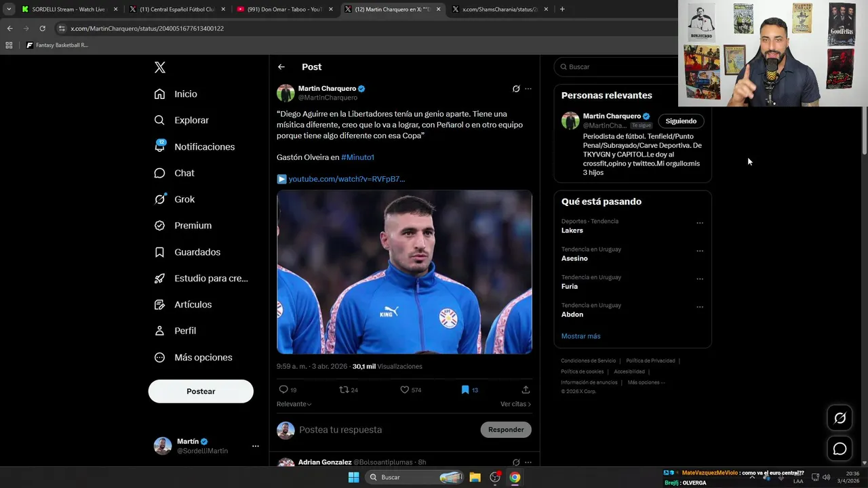Like the post with 574 likes
Image resolution: width=868 pixels, height=488 pixels.
coord(405,390)
